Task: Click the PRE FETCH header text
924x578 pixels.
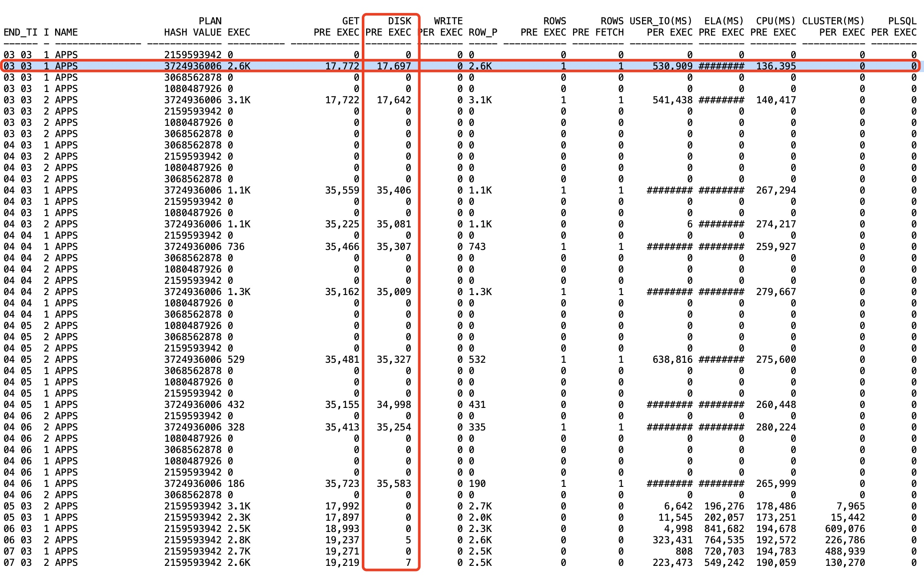Action: pyautogui.click(x=598, y=33)
